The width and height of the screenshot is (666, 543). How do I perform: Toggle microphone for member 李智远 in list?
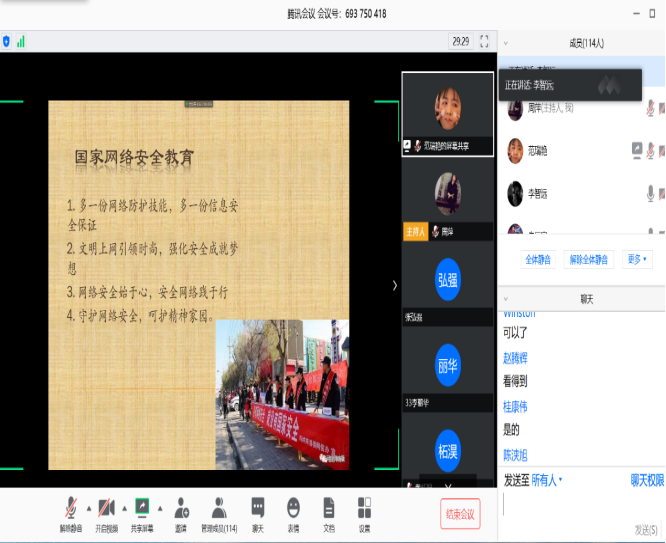(x=649, y=192)
